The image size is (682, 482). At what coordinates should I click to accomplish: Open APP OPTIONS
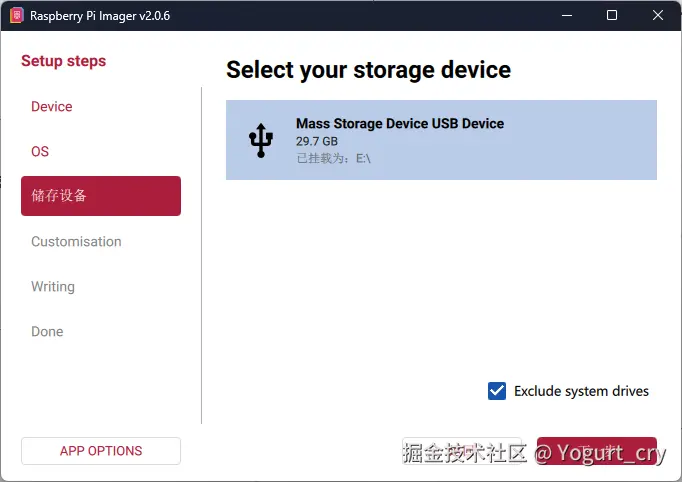click(101, 451)
